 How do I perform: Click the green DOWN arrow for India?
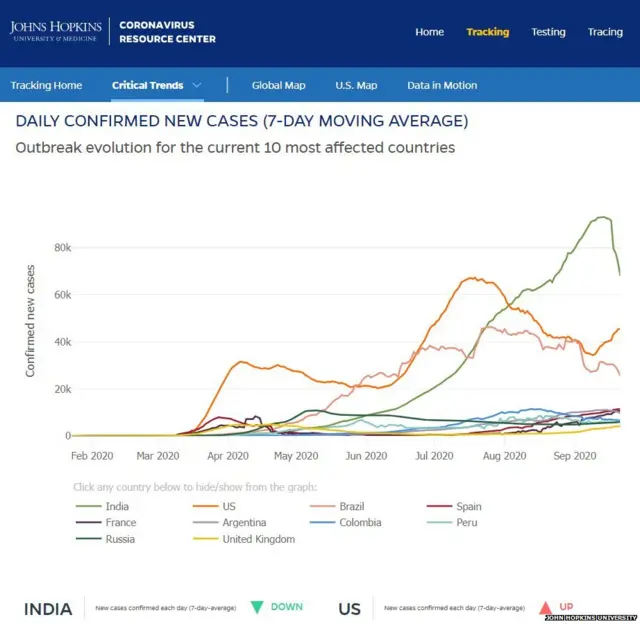pyautogui.click(x=256, y=606)
